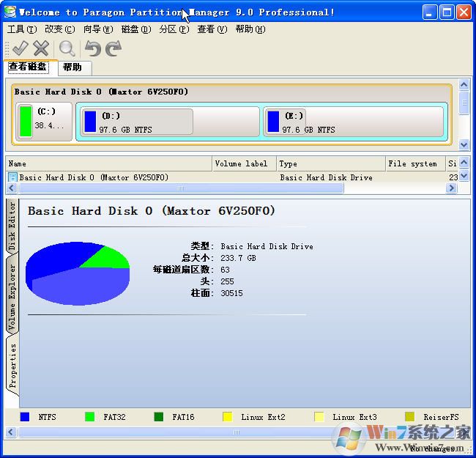Open the 向导(W) menu
This screenshot has height=458, width=476.
97,29
